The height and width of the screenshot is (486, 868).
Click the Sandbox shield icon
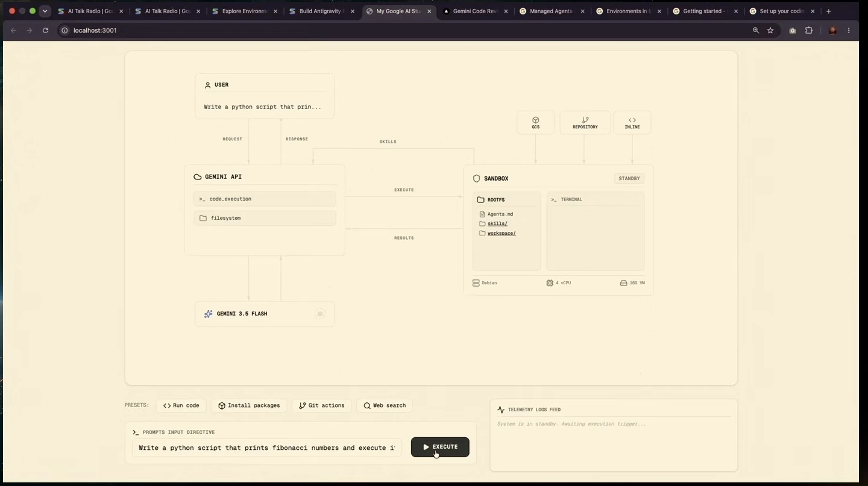[x=476, y=178]
